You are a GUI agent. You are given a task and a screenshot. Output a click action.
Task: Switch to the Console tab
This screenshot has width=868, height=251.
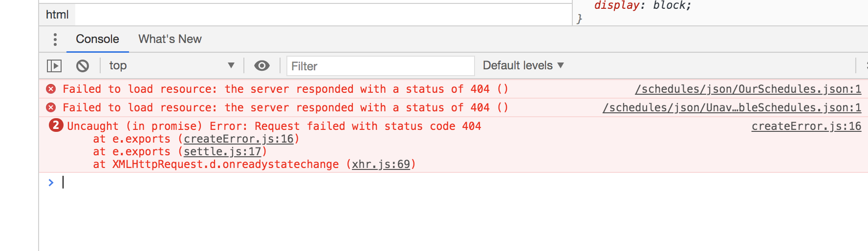coord(97,39)
